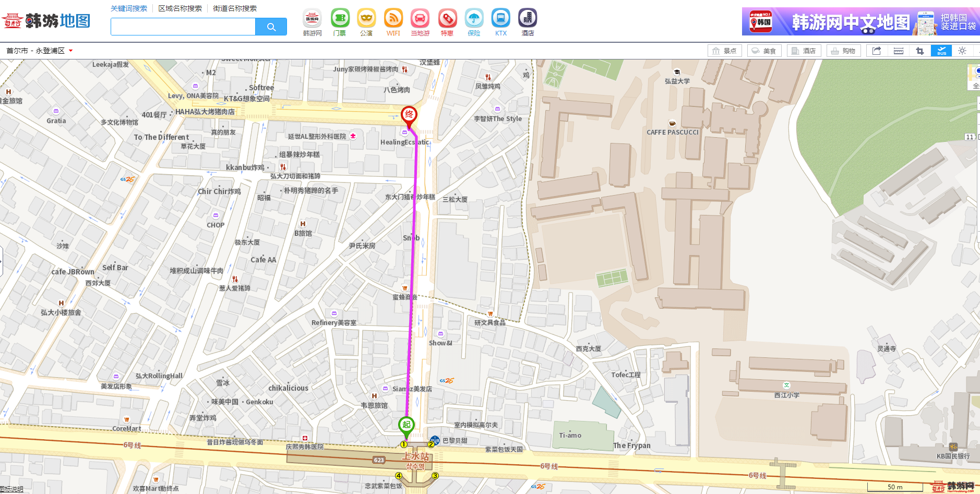
Task: Click the KT&G想象空间 label
Action: coord(247,99)
